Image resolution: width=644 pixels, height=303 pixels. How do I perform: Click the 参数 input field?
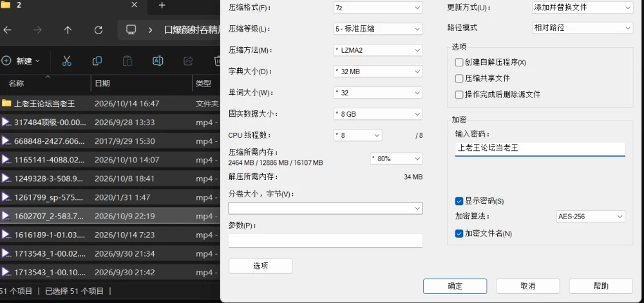pyautogui.click(x=325, y=240)
